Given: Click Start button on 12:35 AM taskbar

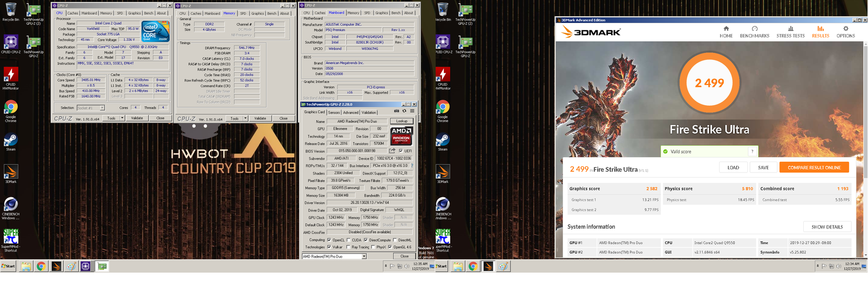Looking at the screenshot, I should pos(8,266).
